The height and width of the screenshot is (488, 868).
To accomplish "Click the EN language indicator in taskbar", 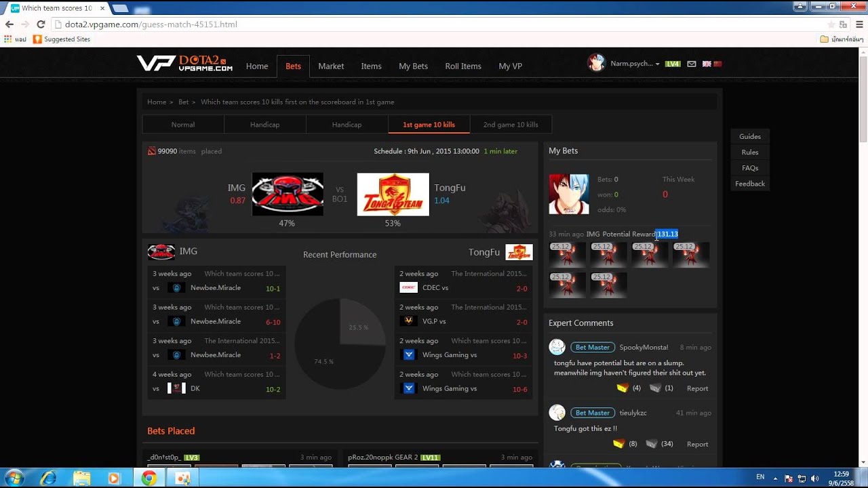I will 760,478.
